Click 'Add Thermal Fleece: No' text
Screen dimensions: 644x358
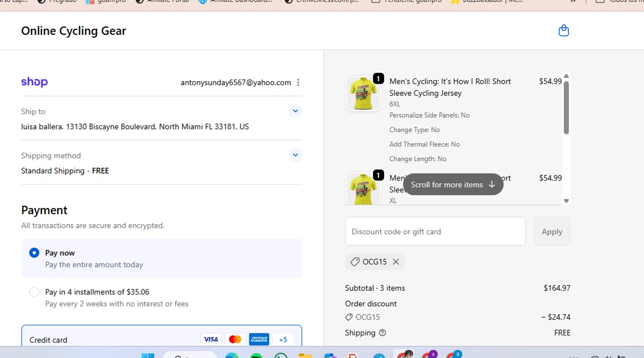425,144
